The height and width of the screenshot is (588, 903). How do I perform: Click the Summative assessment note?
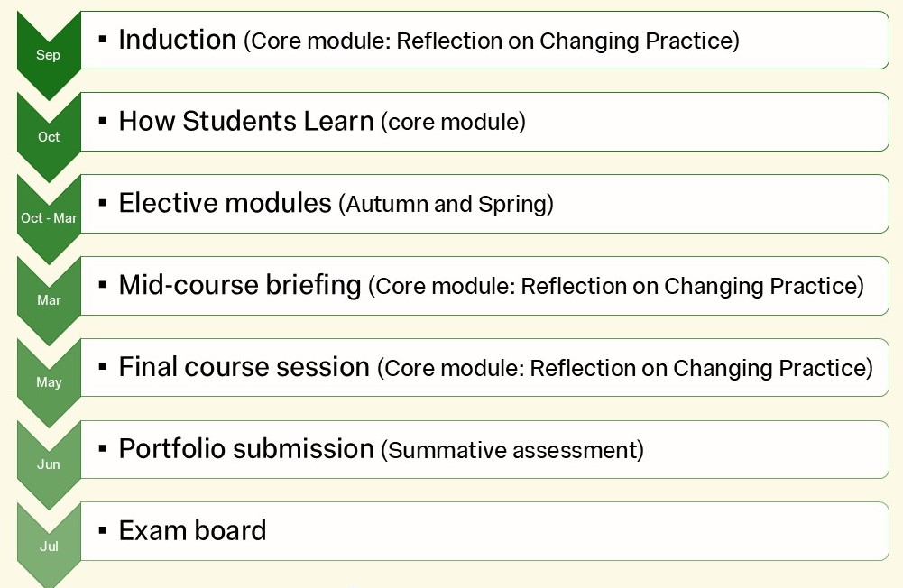click(x=512, y=450)
